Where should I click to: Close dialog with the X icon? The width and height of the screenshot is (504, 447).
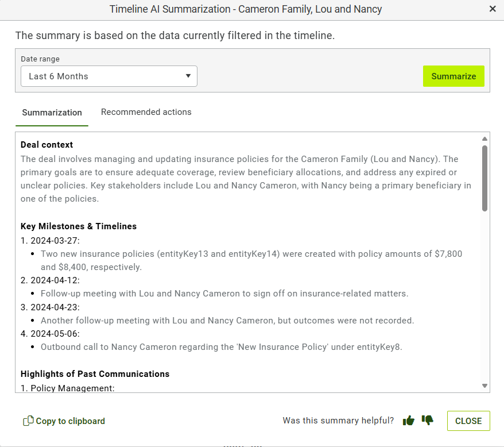pos(493,9)
